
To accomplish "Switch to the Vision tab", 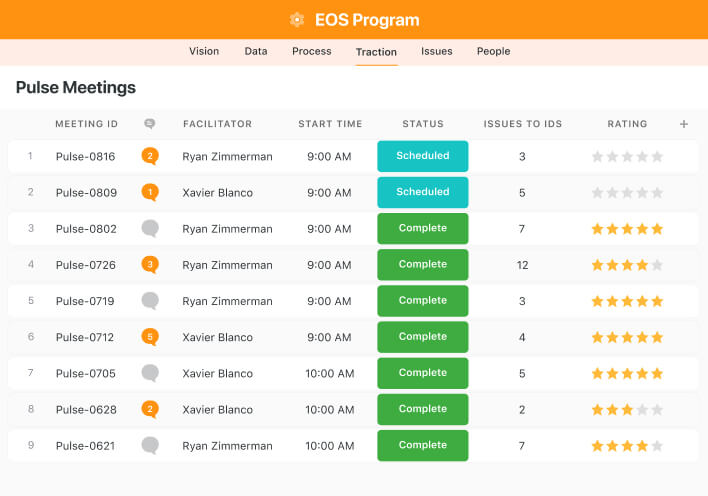I will [204, 51].
